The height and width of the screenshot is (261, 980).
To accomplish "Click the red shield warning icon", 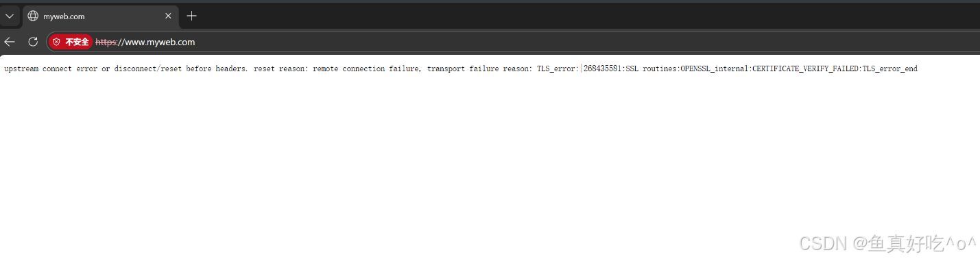I will tap(56, 42).
